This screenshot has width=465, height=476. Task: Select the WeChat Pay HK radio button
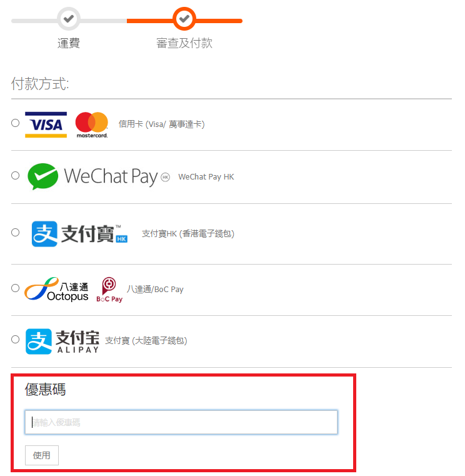click(x=15, y=176)
